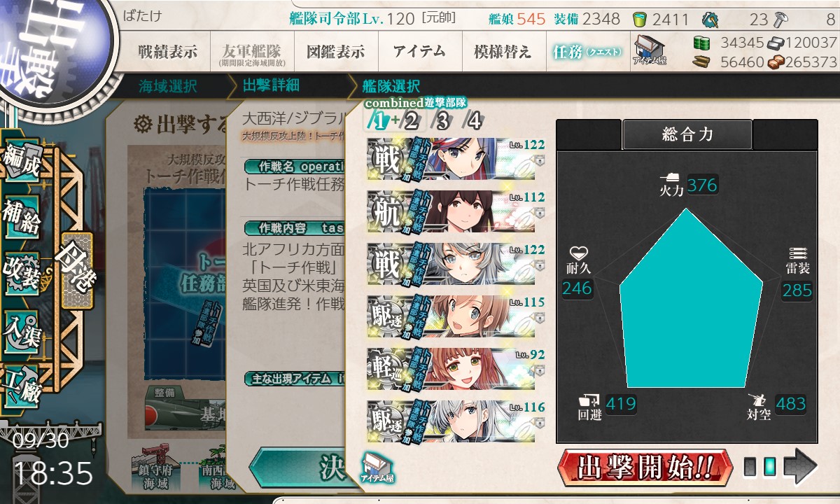
Task: Select fleet number 2
Action: pyautogui.click(x=411, y=121)
